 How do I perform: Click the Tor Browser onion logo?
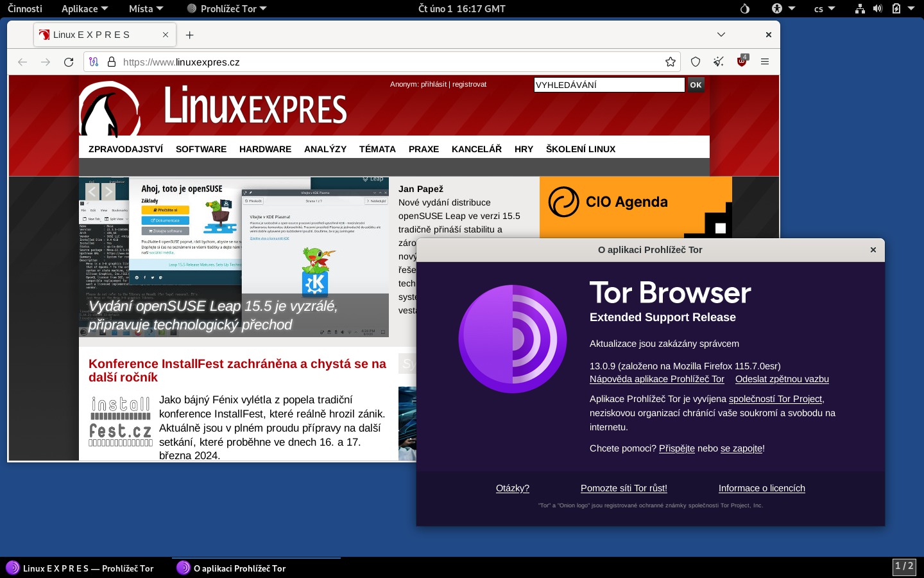(513, 338)
